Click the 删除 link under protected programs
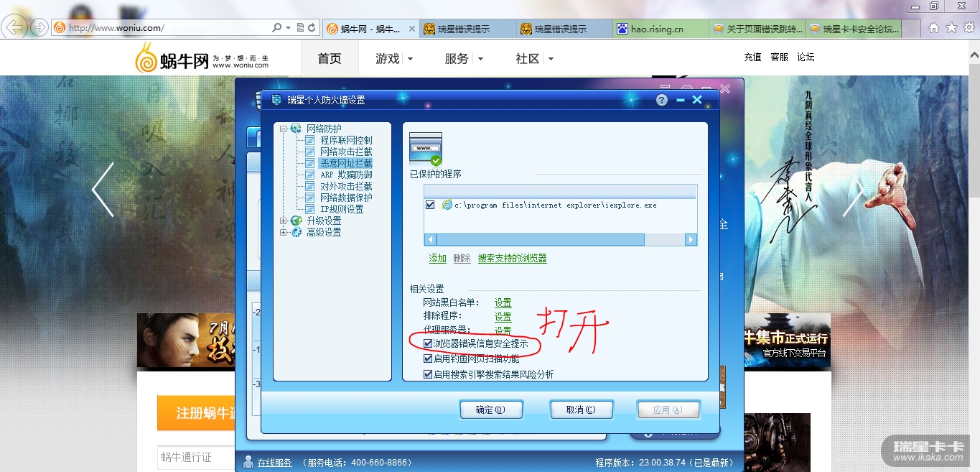 point(462,259)
